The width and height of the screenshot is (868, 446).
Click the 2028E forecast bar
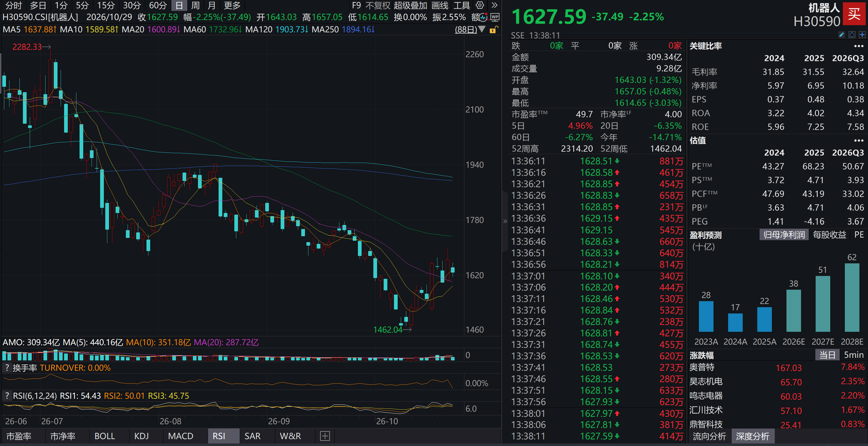[852, 298]
